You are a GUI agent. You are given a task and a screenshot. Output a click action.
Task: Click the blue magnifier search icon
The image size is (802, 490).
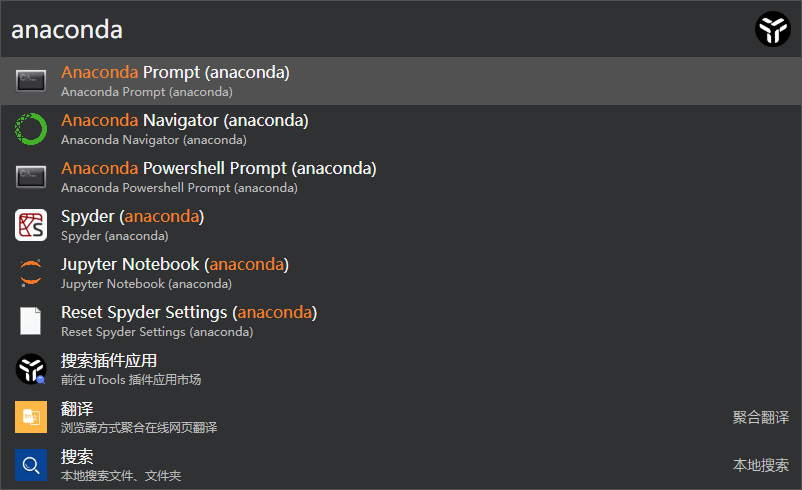[x=31, y=465]
